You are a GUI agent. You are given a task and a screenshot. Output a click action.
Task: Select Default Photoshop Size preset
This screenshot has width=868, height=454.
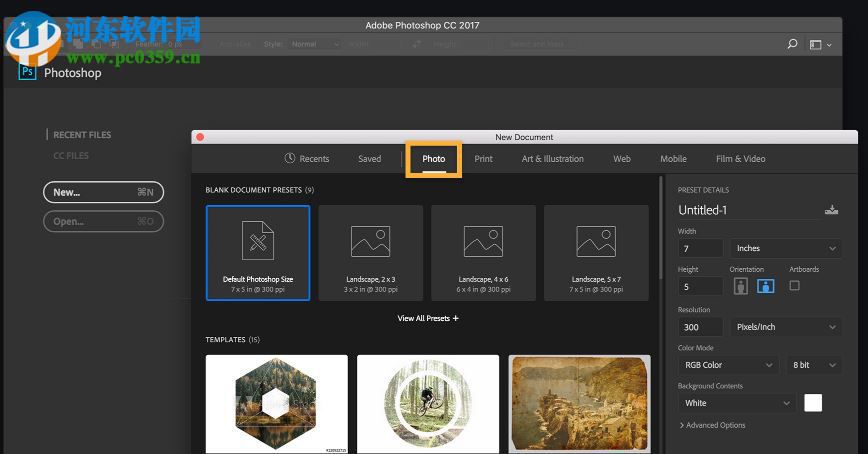point(258,253)
